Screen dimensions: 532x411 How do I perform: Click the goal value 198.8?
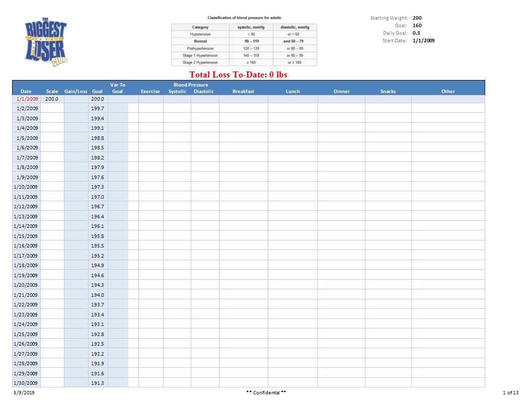(x=98, y=138)
